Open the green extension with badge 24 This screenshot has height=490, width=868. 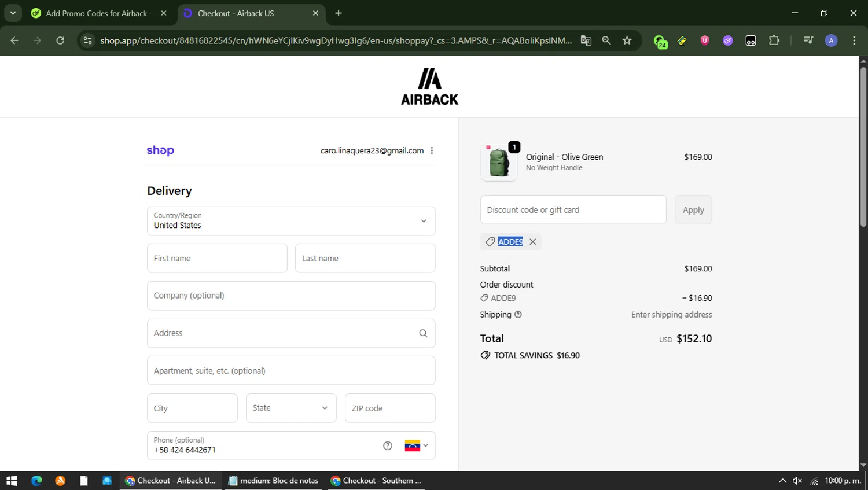point(660,41)
